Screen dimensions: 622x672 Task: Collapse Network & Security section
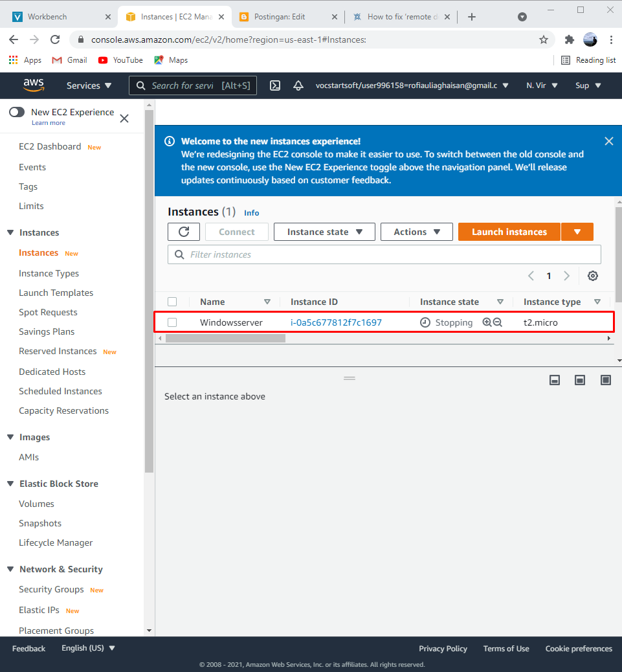[11, 569]
